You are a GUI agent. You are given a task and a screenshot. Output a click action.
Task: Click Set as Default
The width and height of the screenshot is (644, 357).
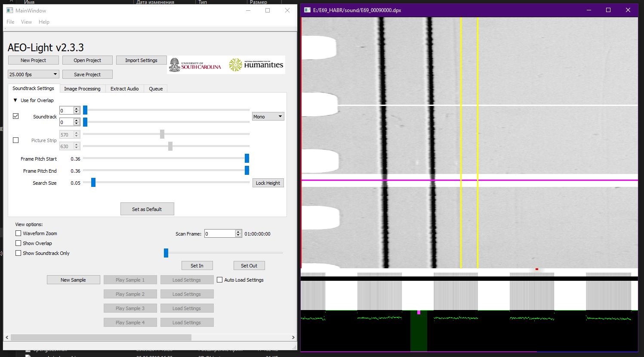point(147,209)
